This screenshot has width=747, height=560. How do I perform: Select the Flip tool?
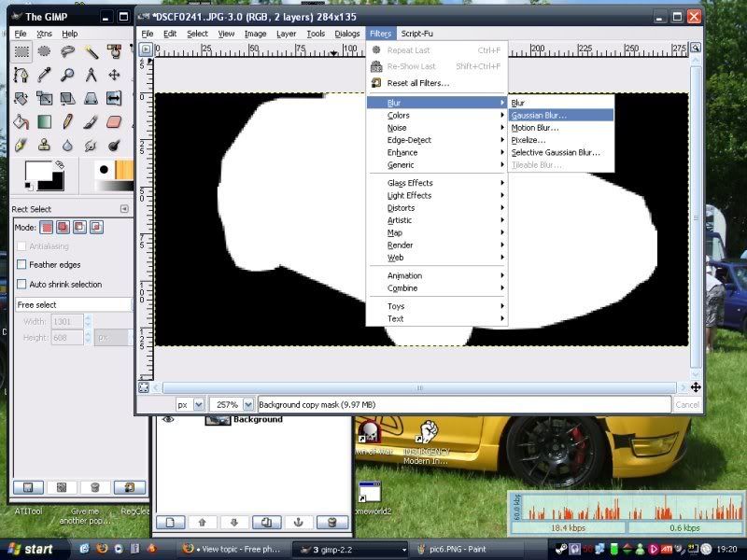tap(114, 98)
